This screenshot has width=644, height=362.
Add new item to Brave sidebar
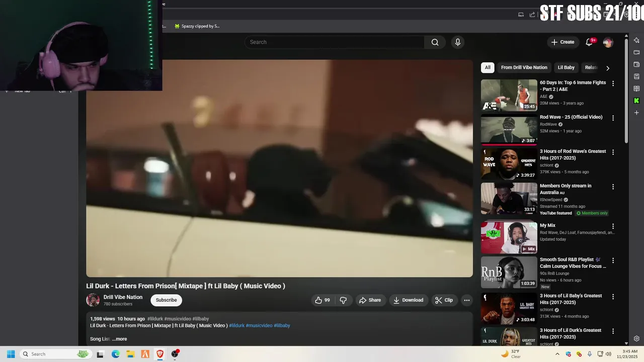(x=636, y=113)
